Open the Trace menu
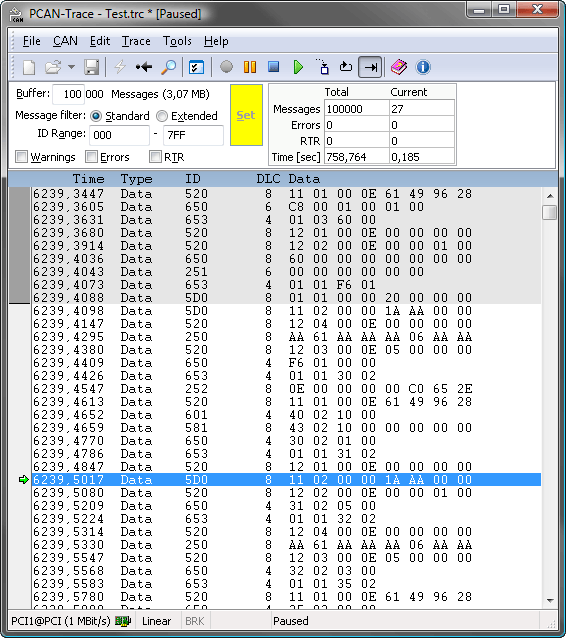The image size is (566, 638). [x=136, y=41]
